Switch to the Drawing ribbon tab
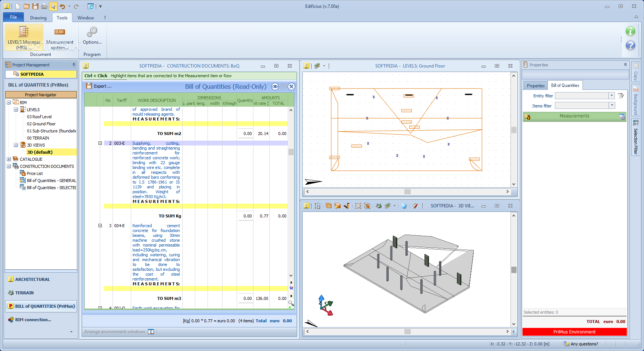The image size is (644, 351). tap(38, 18)
